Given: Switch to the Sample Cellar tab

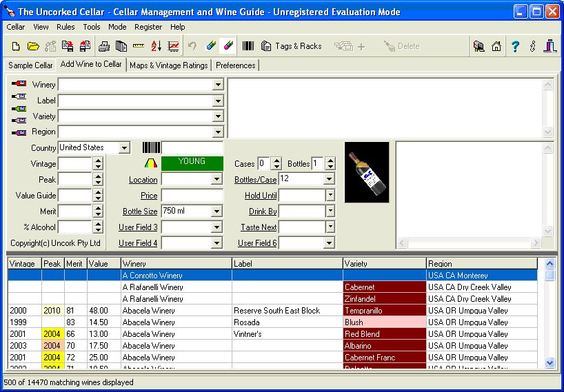Looking at the screenshot, I should [30, 65].
